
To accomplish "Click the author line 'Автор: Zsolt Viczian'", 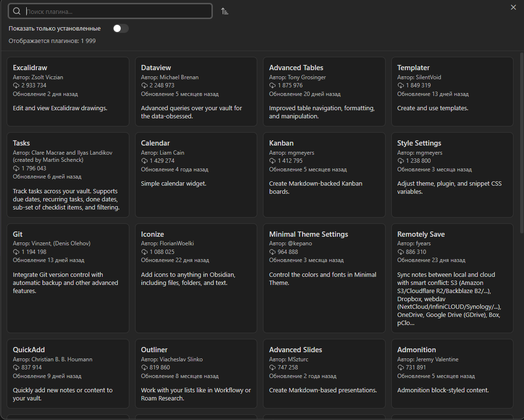I will (x=38, y=77).
